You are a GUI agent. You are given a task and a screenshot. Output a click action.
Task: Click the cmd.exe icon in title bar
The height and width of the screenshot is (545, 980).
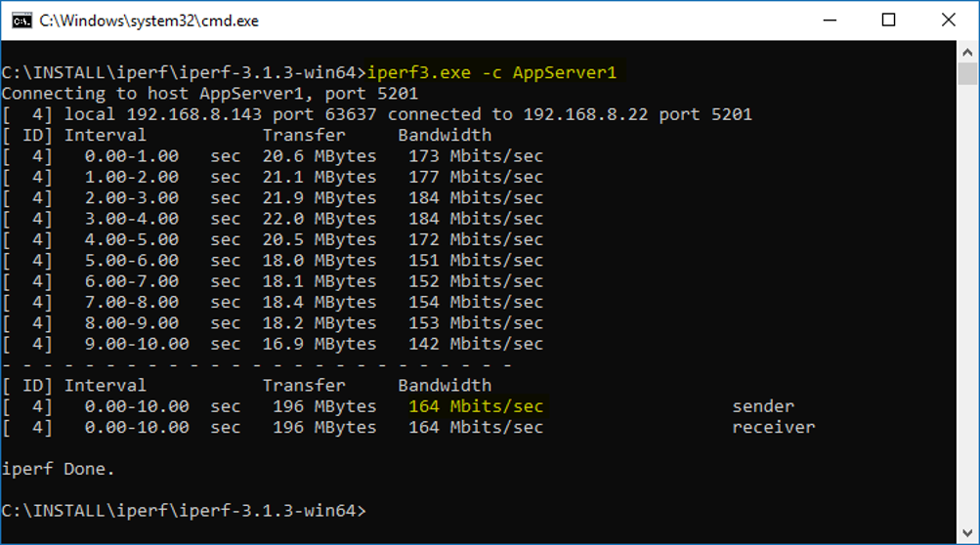pos(21,21)
